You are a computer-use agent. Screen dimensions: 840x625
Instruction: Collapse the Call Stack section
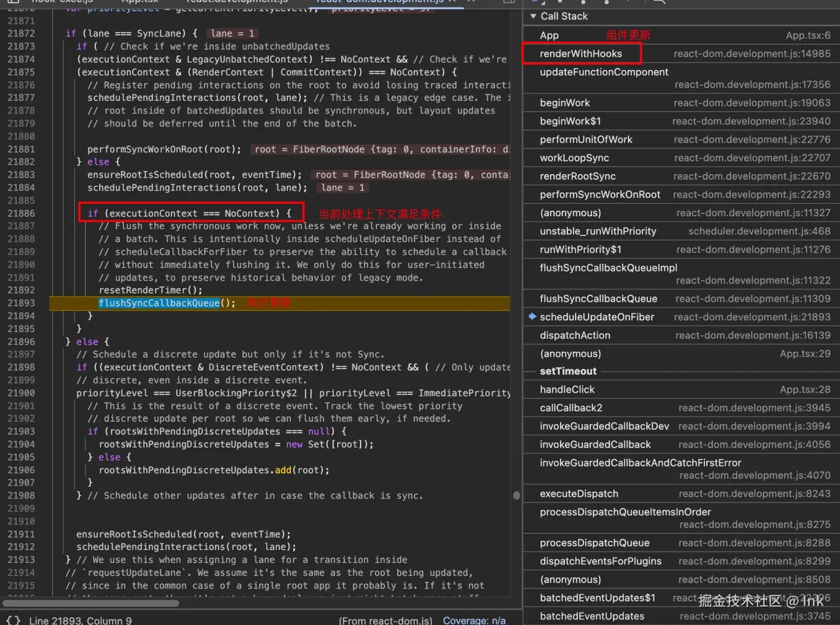(533, 16)
